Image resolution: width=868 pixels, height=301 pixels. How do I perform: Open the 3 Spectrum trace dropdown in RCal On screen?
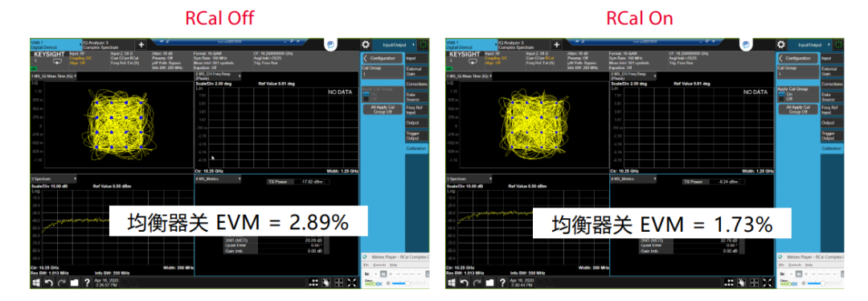pyautogui.click(x=469, y=179)
